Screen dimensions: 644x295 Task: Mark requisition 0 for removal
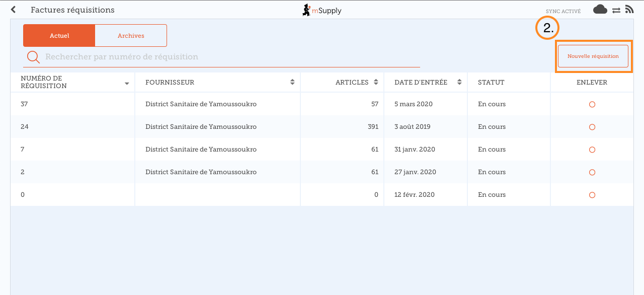592,195
